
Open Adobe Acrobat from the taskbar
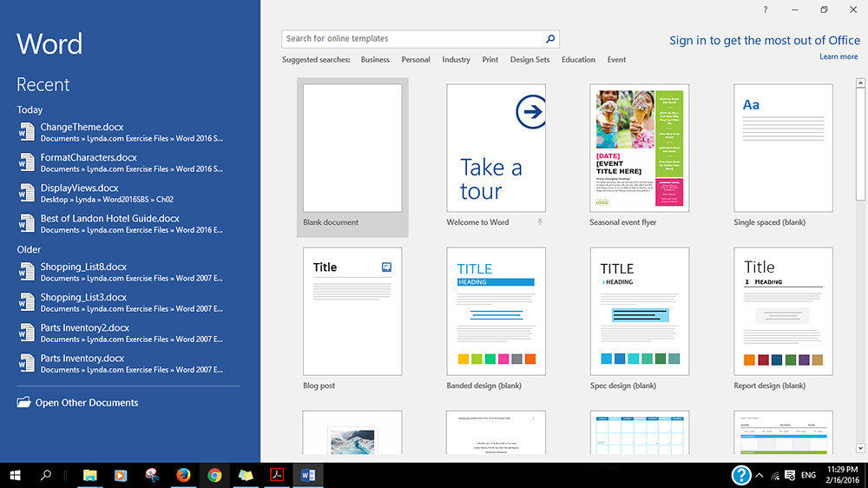pyautogui.click(x=277, y=475)
